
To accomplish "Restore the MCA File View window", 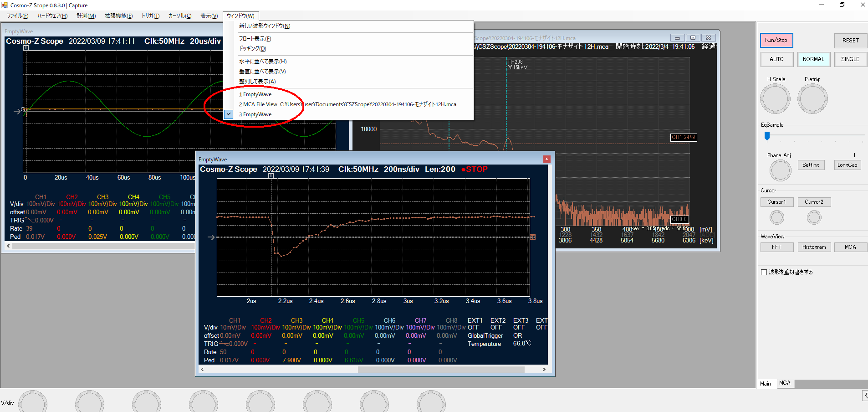I will (x=693, y=38).
